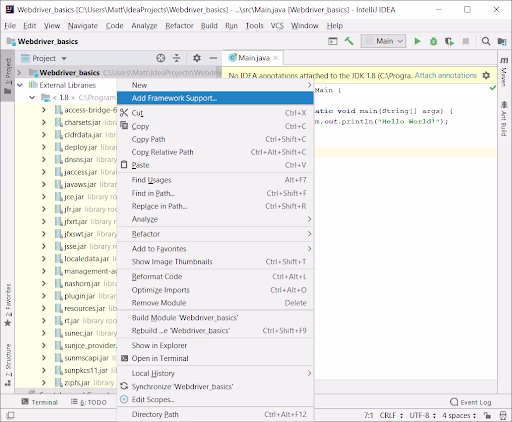The image size is (512, 422).
Task: Change line separator CRLF in the status bar
Action: click(391, 415)
